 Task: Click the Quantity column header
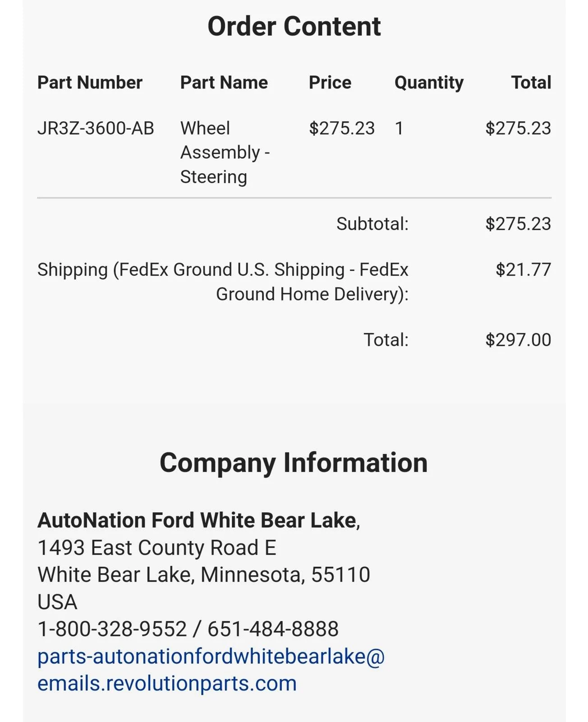tap(429, 83)
